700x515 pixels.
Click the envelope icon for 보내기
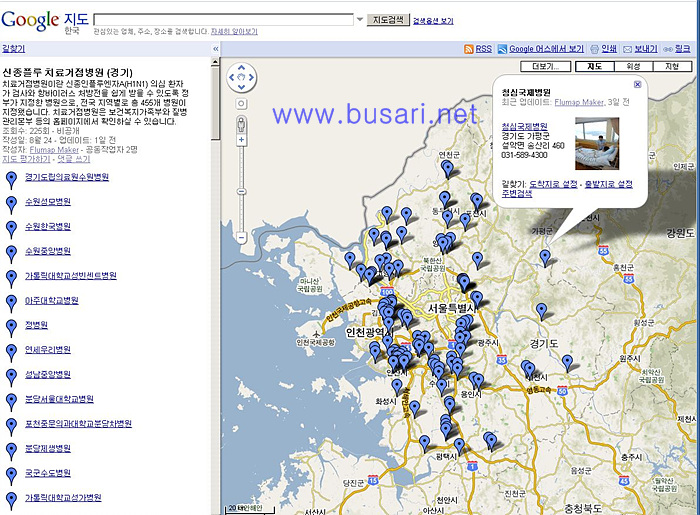[x=628, y=49]
